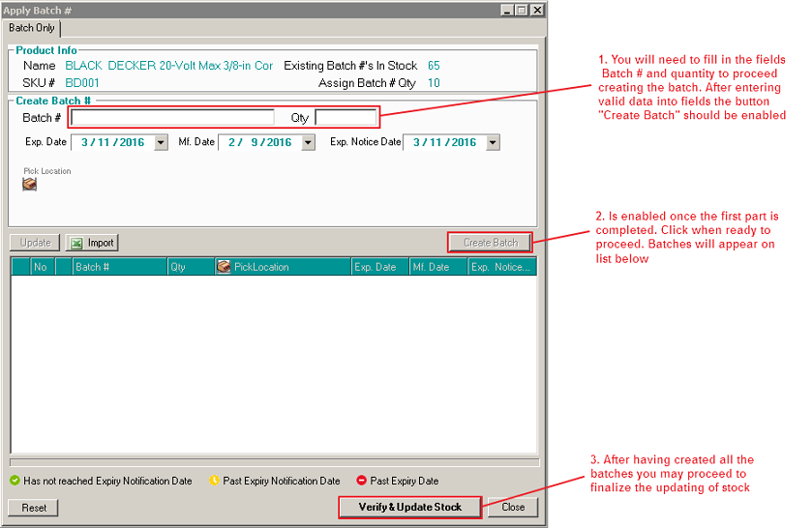
Task: Sort by the Batch # column header
Action: click(x=119, y=267)
